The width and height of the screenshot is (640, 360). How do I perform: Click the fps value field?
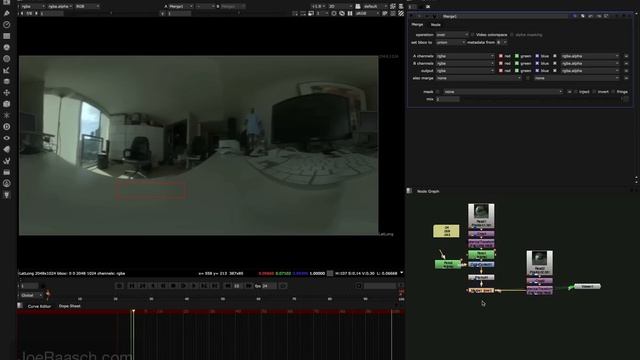pos(269,286)
